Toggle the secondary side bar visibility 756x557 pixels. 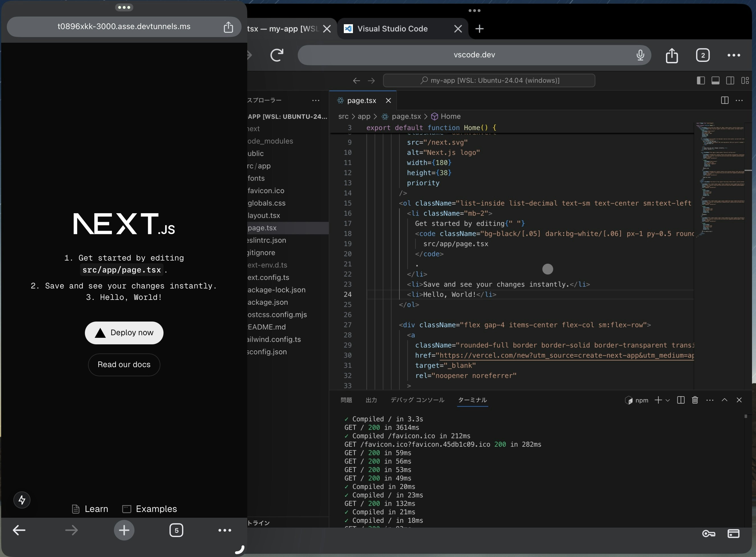point(730,81)
